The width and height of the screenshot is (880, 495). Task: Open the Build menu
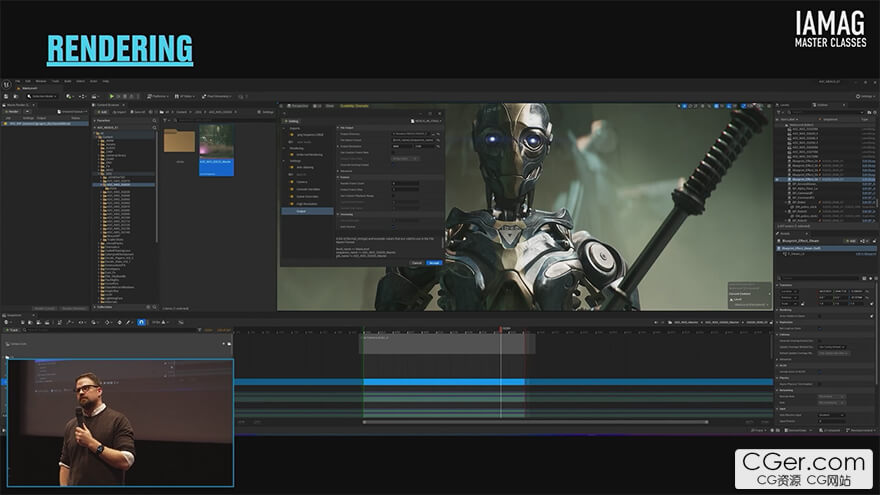(68, 81)
